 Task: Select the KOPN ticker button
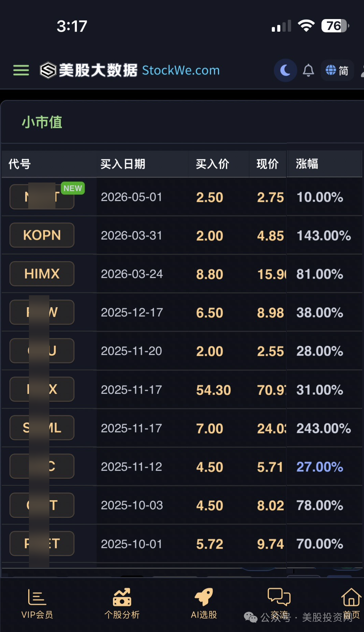[42, 235]
